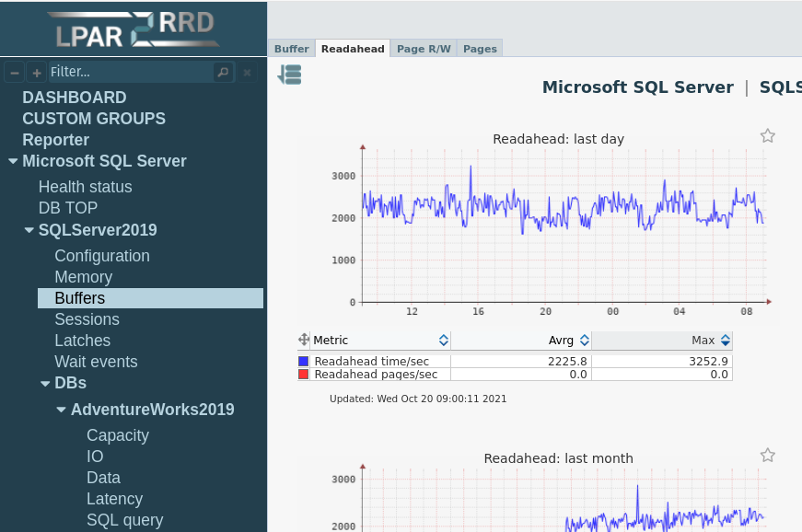Switch to the Page R/W tab
Viewport: 802px width, 532px height.
[x=424, y=49]
